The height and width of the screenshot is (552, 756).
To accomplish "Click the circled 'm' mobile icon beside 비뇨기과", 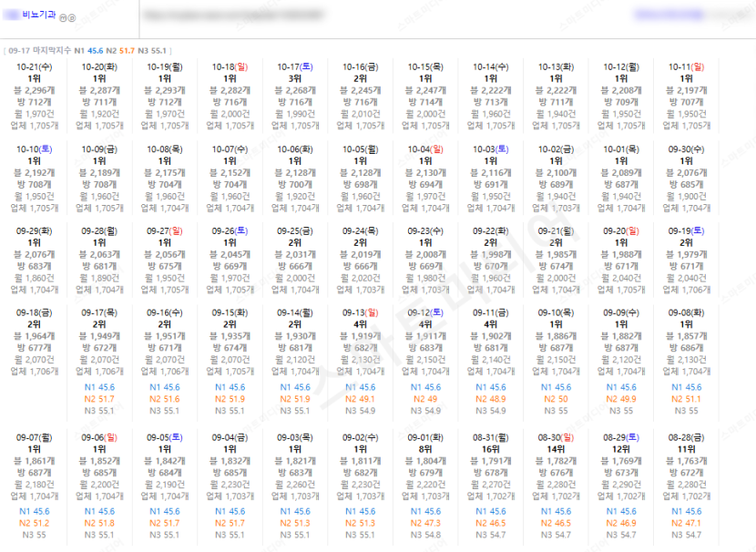I will pos(63,18).
